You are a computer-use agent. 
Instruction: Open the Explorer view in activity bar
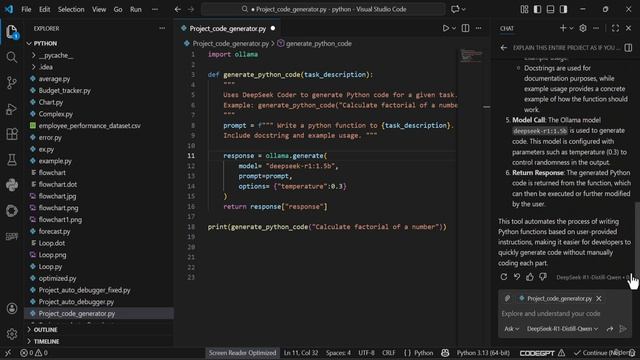[12, 32]
